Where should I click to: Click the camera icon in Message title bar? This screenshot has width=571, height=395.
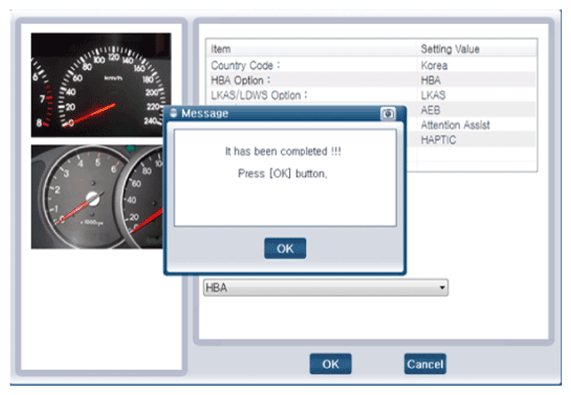coord(388,114)
